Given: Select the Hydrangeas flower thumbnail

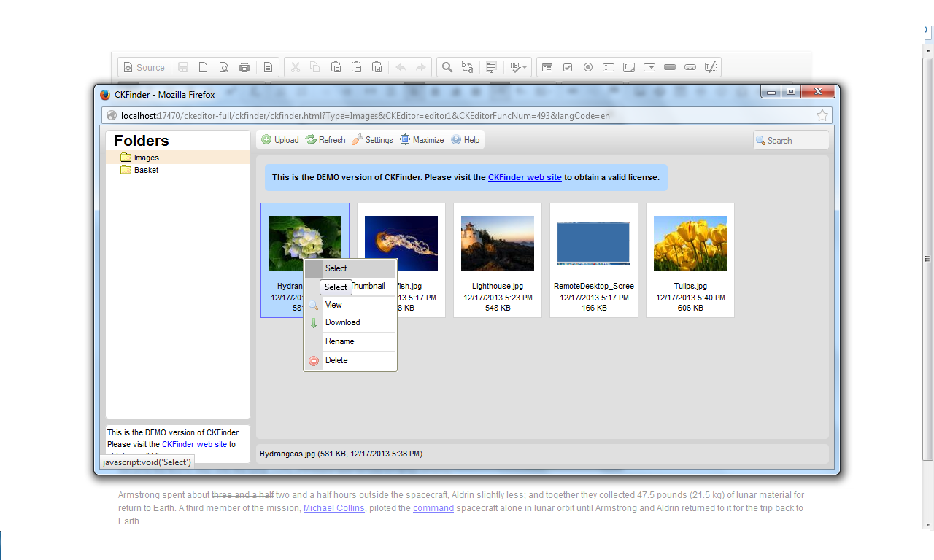Looking at the screenshot, I should 305,243.
